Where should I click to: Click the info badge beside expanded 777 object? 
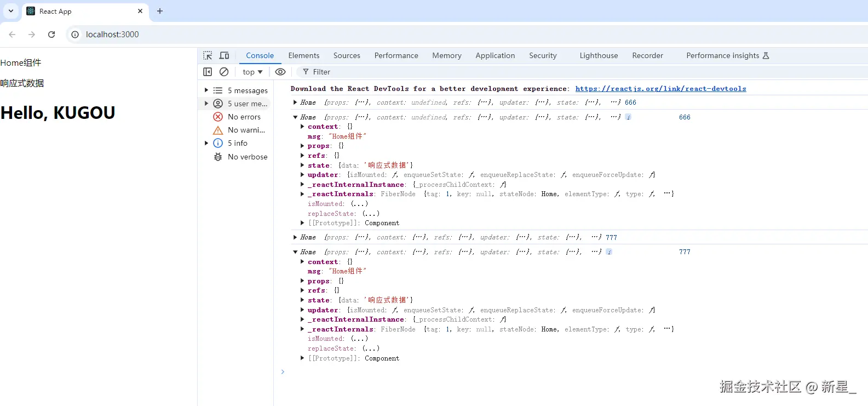tap(609, 252)
